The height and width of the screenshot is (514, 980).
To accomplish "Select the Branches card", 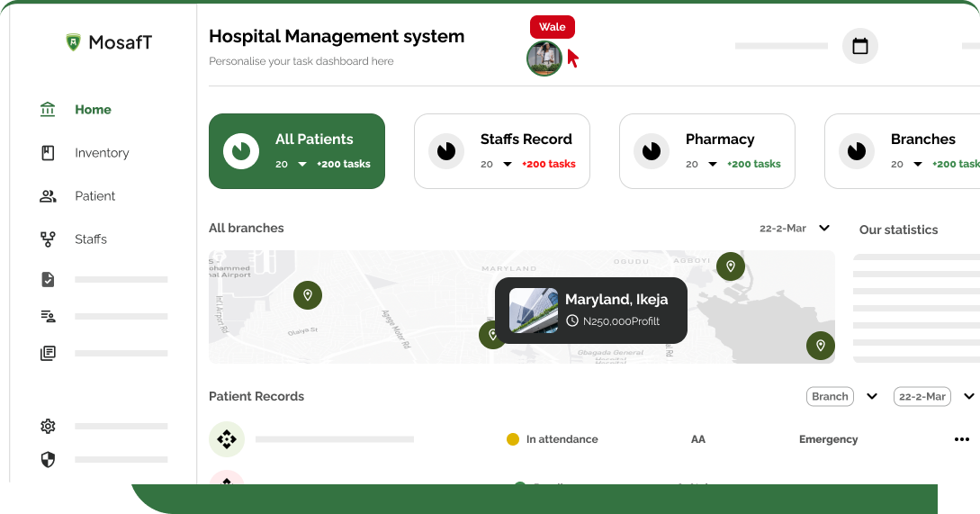I will coord(902,150).
